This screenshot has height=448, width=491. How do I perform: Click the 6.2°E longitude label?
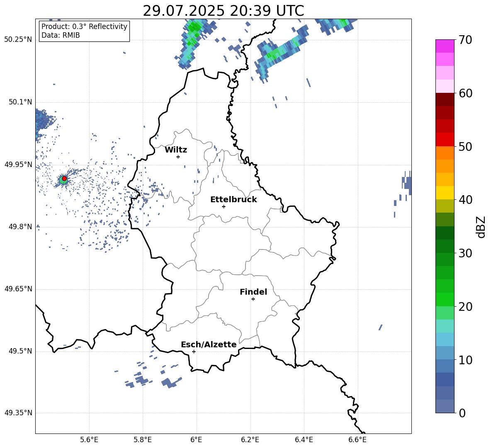tap(250, 440)
